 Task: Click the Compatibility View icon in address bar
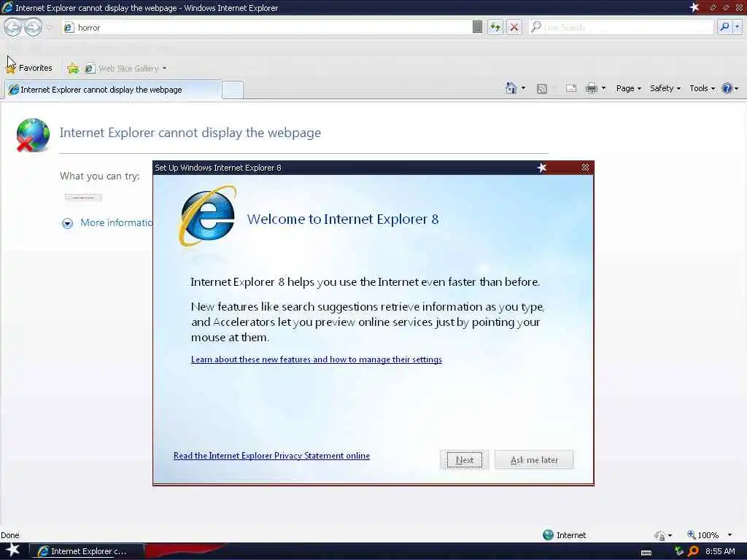pyautogui.click(x=477, y=27)
